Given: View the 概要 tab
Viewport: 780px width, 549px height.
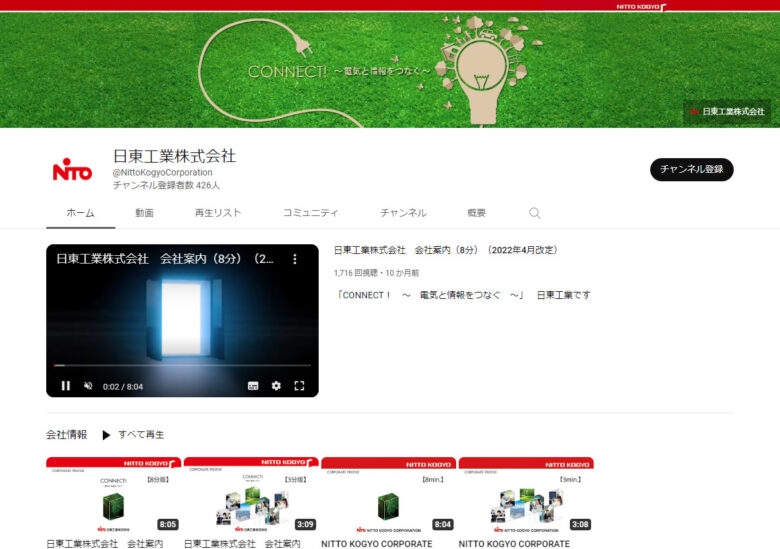Looking at the screenshot, I should (x=476, y=213).
